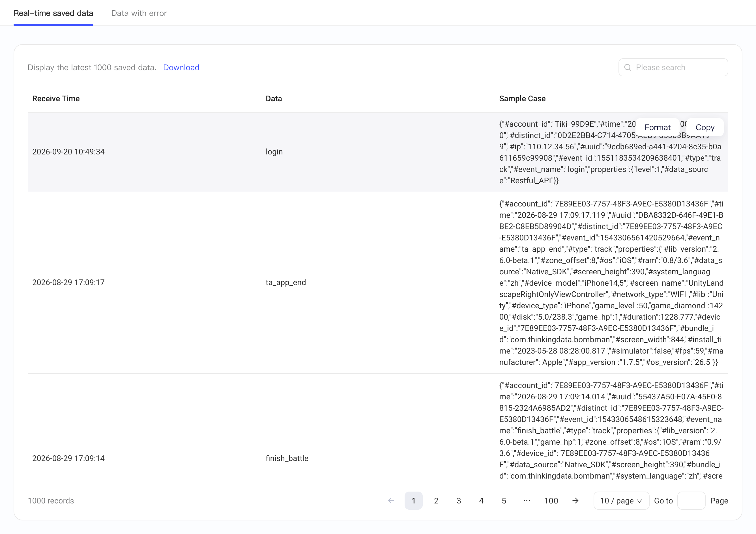Screen dimensions: 756x534
Task: Switch to the Data with error tab
Action: [x=139, y=13]
